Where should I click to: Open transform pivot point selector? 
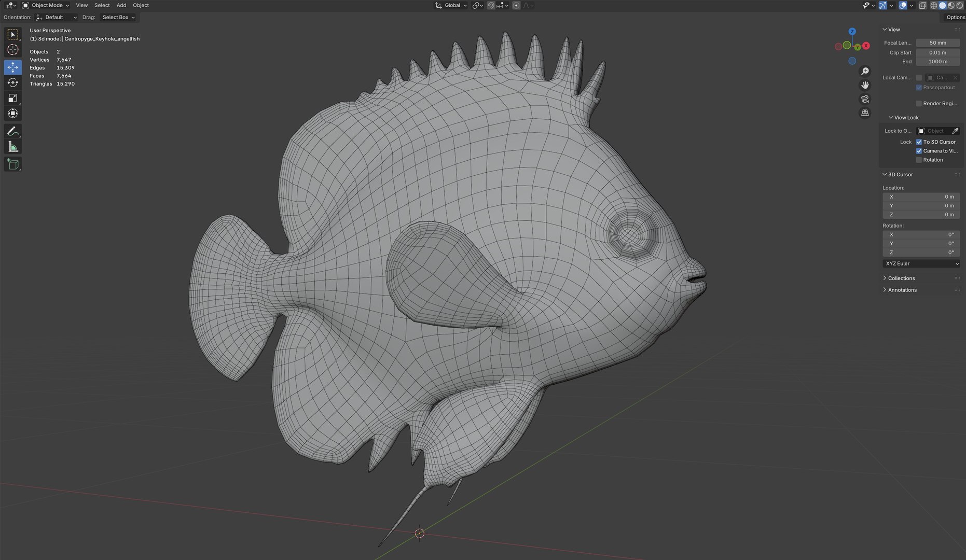point(477,5)
